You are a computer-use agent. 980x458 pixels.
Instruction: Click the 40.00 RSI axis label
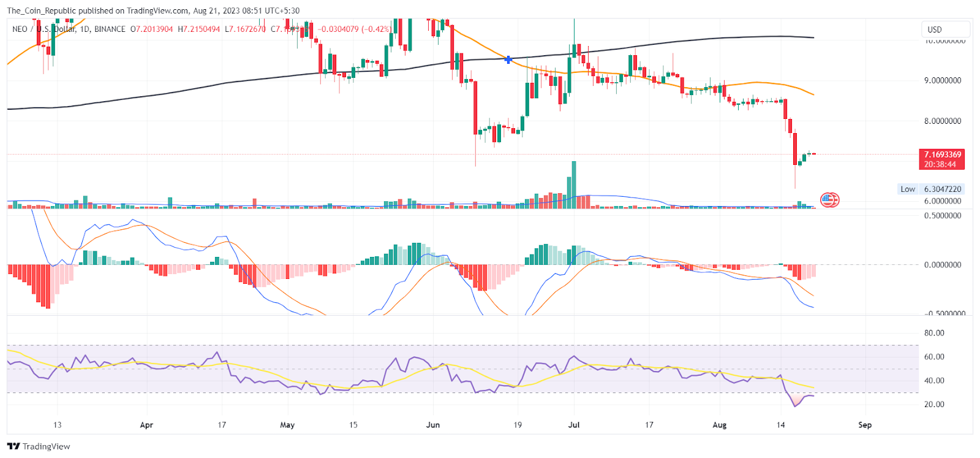coord(934,381)
